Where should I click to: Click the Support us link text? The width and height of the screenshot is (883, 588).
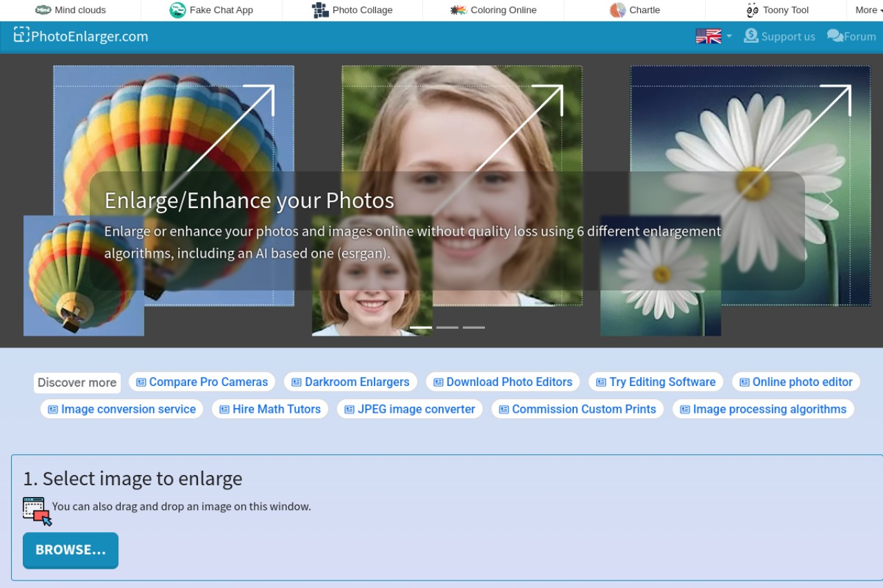pyautogui.click(x=788, y=37)
